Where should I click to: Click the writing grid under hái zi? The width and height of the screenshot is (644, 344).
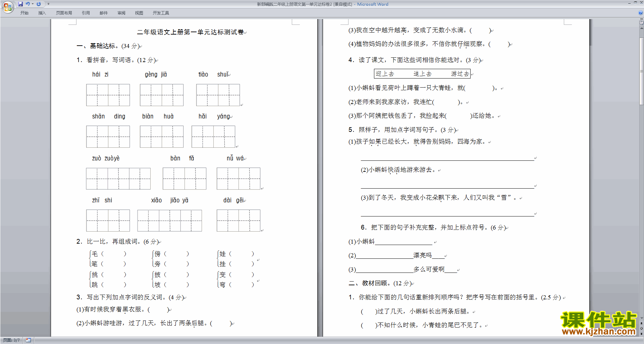coord(108,95)
